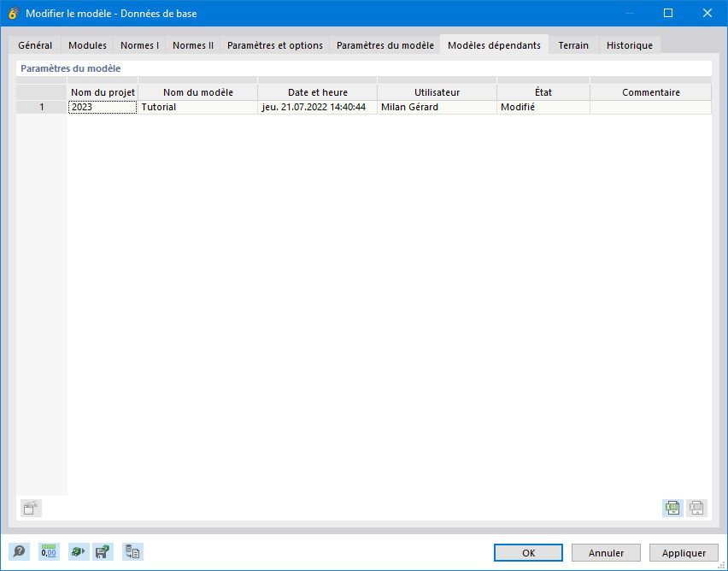Viewport: 728px width, 571px height.
Task: Click the Commentaire column header
Action: (651, 92)
